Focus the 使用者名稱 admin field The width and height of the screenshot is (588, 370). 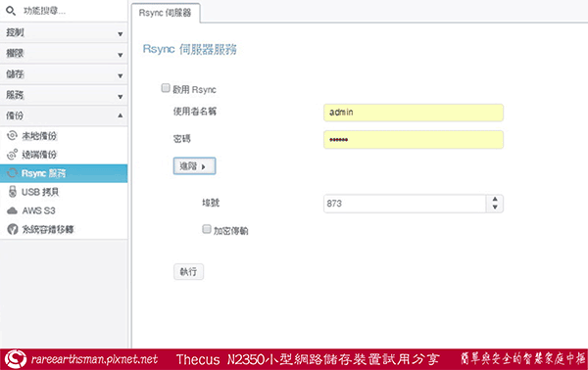pyautogui.click(x=414, y=113)
